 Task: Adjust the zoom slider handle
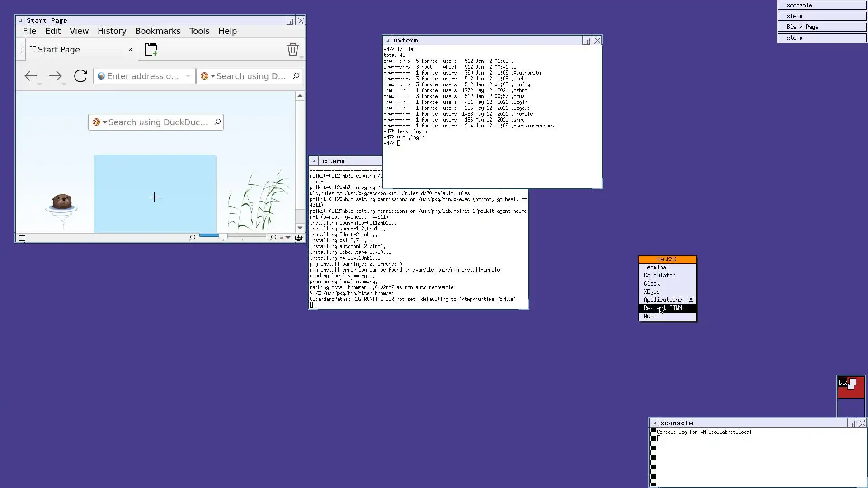click(223, 236)
